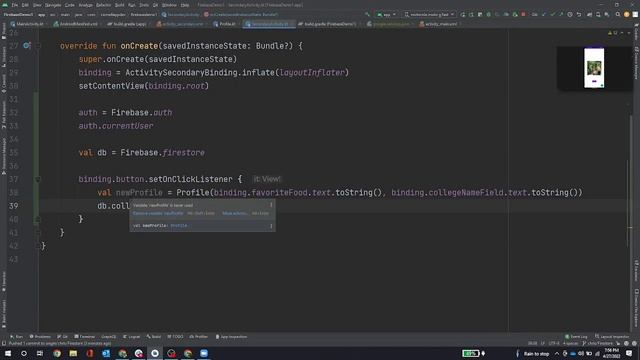Open the Logcat tool window
This screenshot has width=640, height=360.
pos(131,337)
